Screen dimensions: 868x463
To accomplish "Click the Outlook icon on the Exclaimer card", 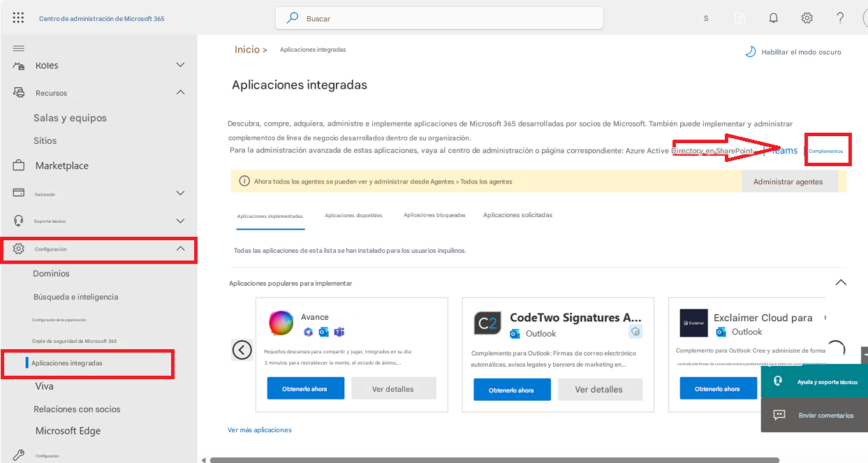I will coord(721,332).
